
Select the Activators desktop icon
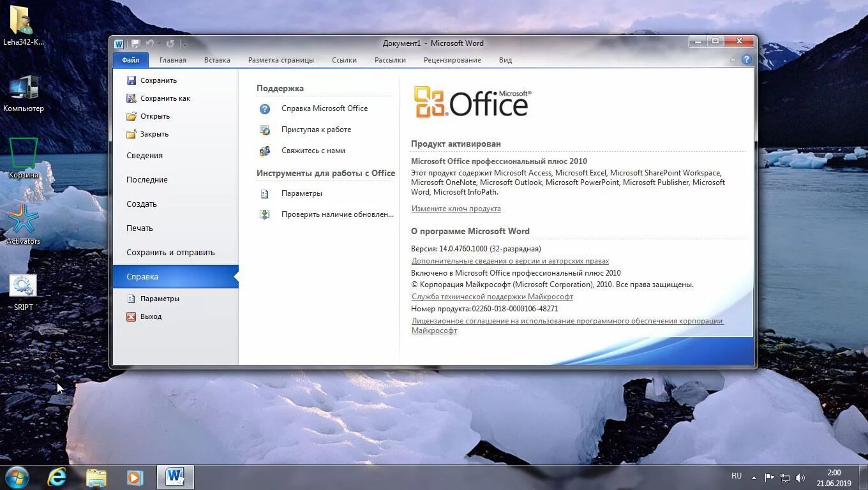[x=23, y=224]
